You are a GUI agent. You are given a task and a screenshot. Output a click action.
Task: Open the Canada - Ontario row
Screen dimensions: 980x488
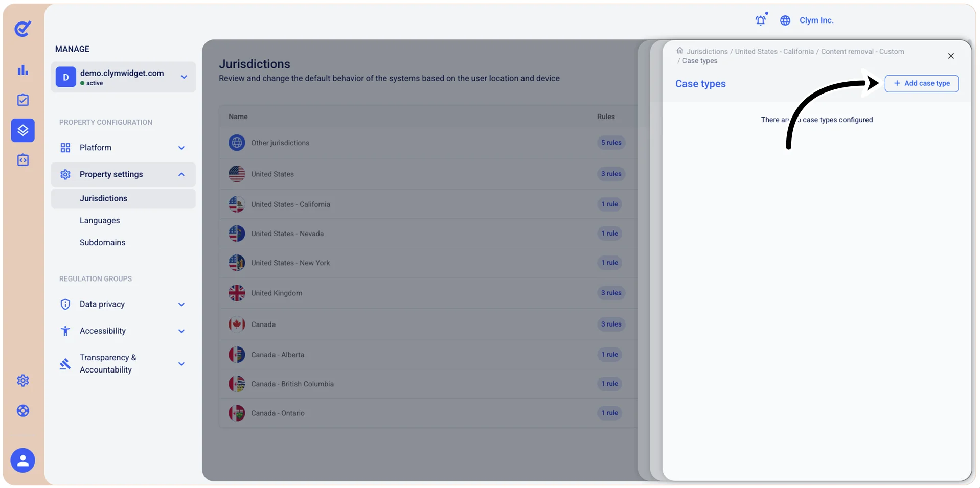[428, 413]
